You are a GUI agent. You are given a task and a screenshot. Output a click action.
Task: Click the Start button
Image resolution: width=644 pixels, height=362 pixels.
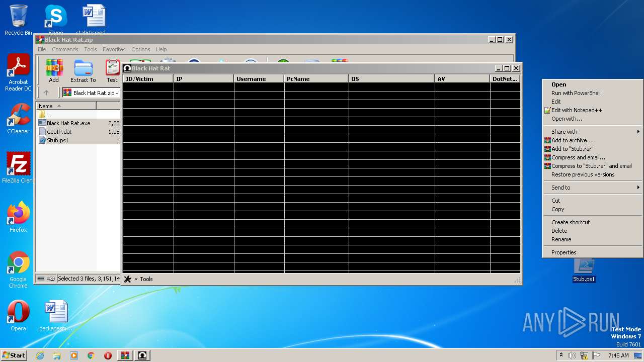click(x=14, y=355)
